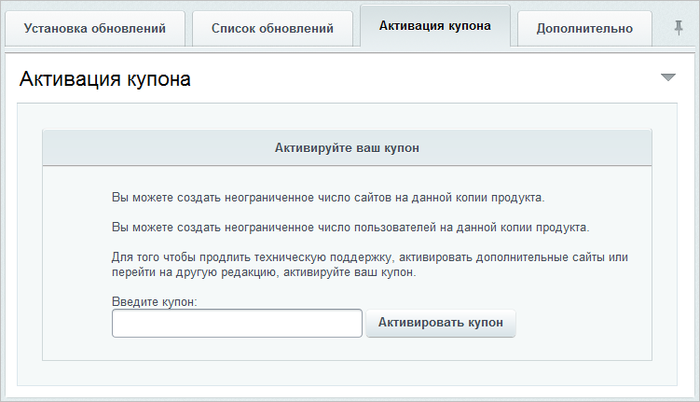Click the Активировать купон button
This screenshot has width=700, height=402.
point(441,323)
